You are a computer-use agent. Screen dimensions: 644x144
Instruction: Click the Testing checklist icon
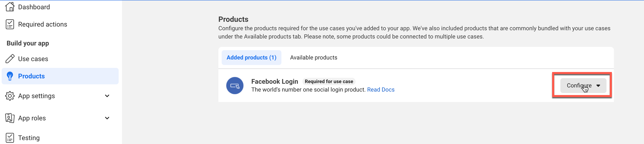(x=10, y=137)
